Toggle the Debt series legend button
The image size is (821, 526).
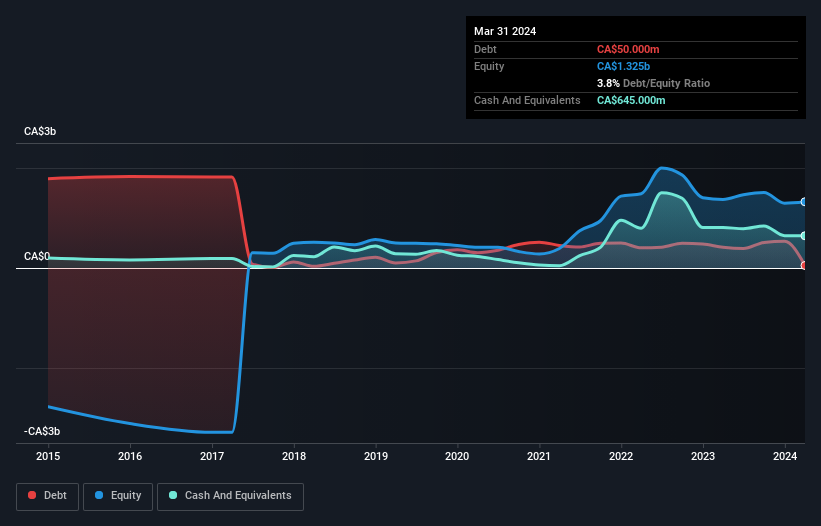[x=48, y=496]
